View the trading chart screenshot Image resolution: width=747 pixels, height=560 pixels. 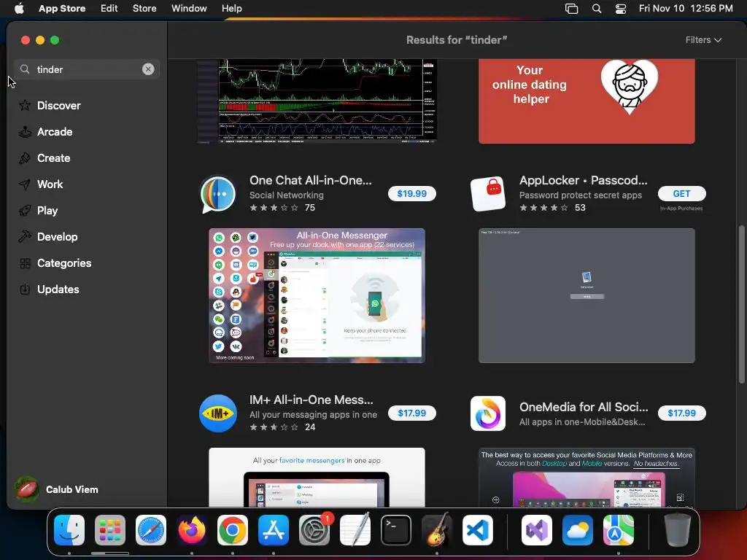click(317, 101)
